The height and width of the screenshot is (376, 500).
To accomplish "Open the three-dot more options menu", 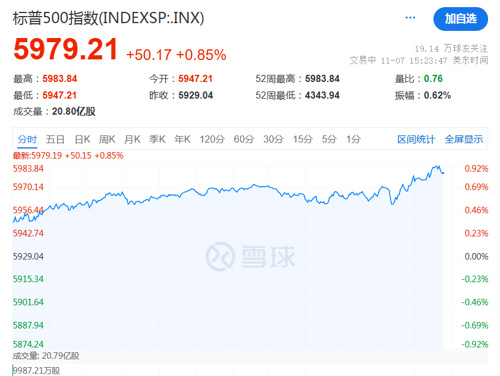I will click(x=410, y=18).
